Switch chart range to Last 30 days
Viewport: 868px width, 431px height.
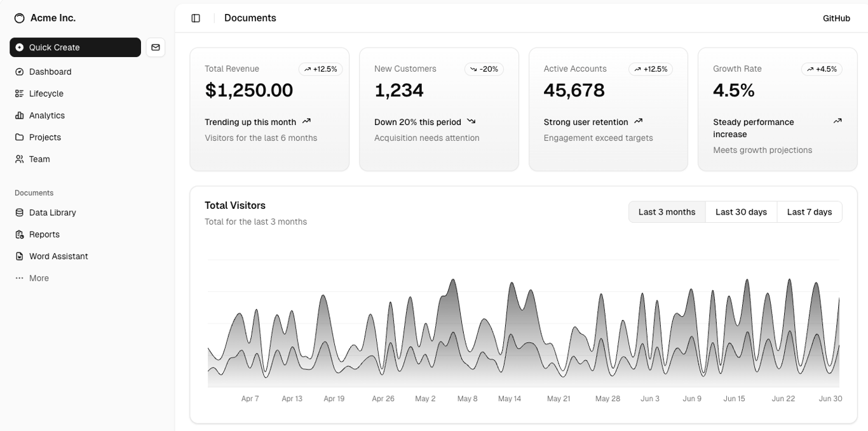tap(741, 212)
